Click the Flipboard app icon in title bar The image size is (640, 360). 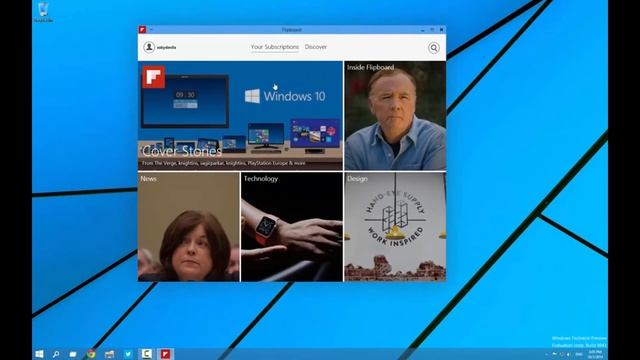tap(142, 29)
